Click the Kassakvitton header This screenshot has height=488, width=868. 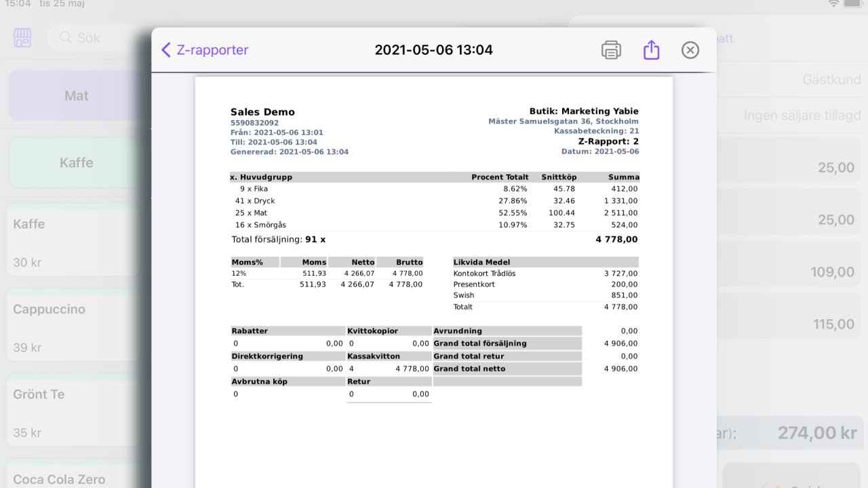(x=389, y=356)
